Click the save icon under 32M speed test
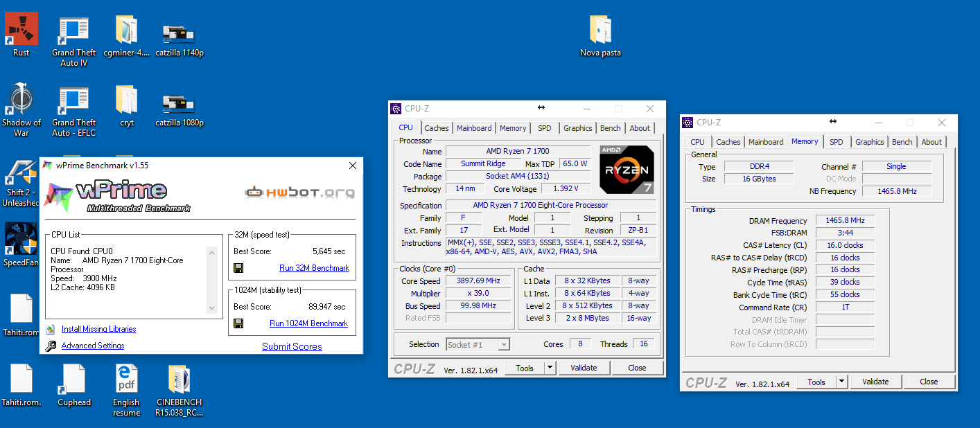Viewport: 980px width, 428px height. [238, 268]
